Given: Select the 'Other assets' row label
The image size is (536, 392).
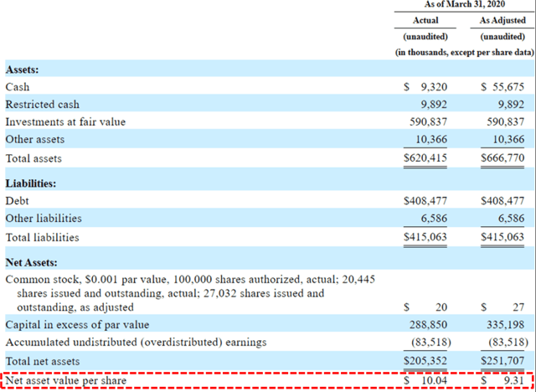Looking at the screenshot, I should click(x=35, y=139).
